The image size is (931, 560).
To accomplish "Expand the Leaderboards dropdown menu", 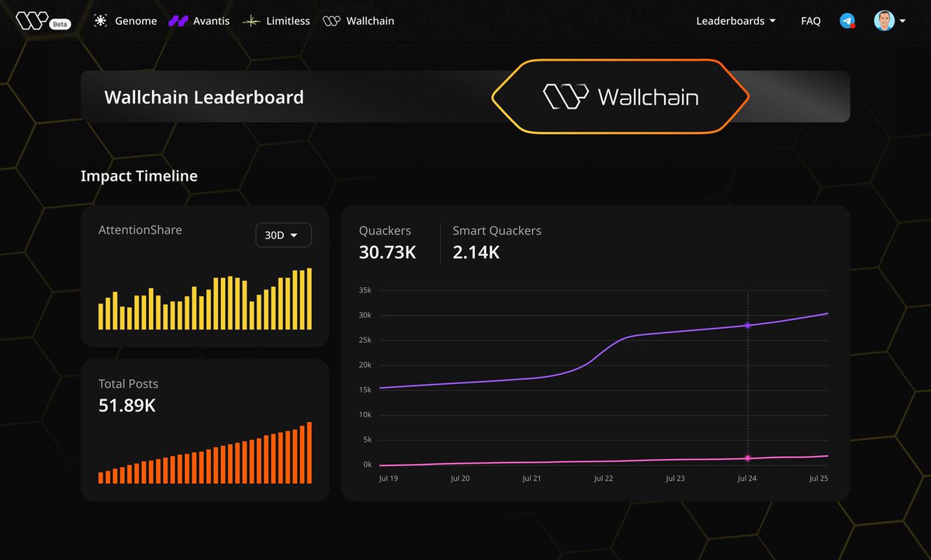I will click(x=735, y=21).
